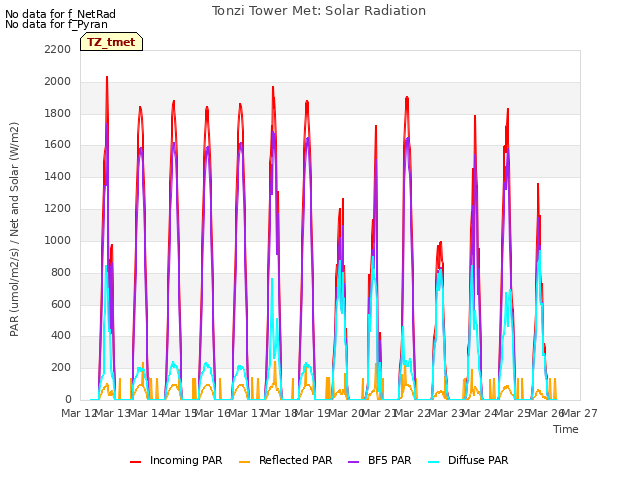Viewport: 640px width, 480px height.
Task: Click the highest Incoming PAR peak on Mar 12
Action: click(x=107, y=77)
